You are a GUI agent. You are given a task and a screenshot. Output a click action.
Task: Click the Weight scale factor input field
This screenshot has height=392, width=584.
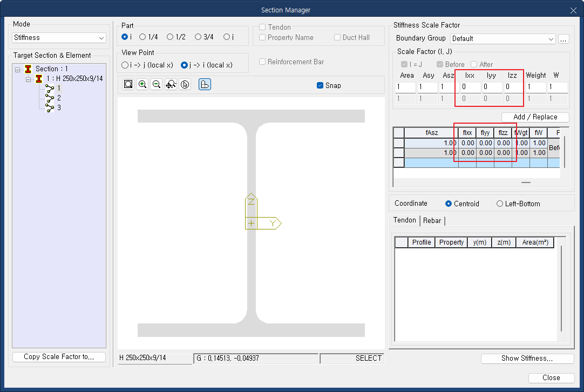535,87
